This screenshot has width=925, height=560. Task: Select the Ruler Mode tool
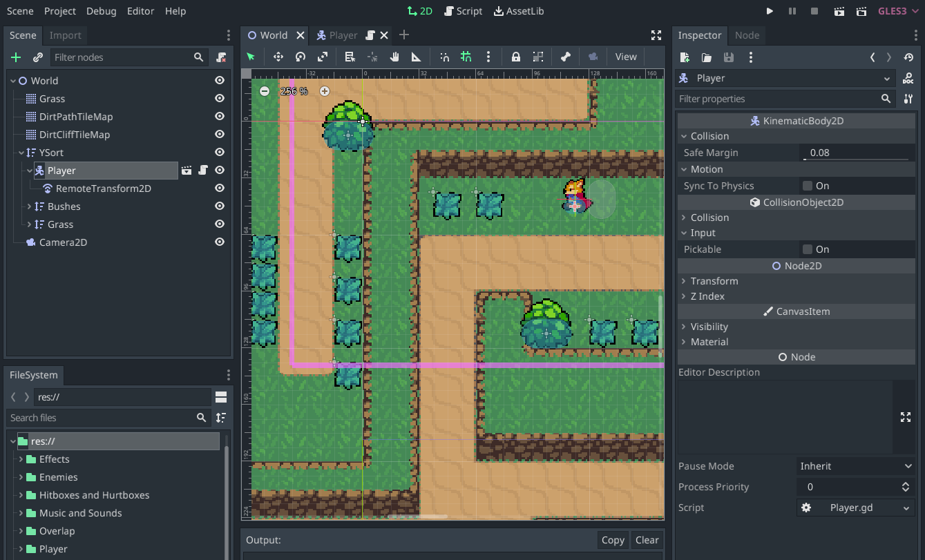point(417,57)
